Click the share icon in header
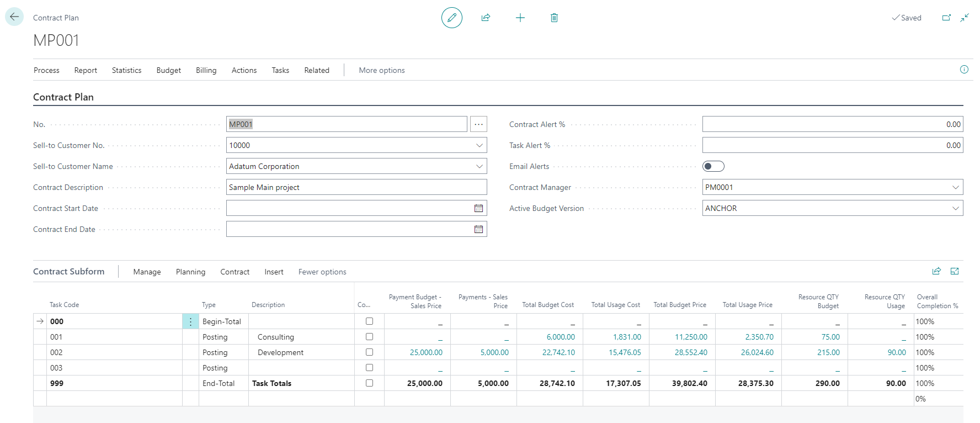 click(x=486, y=18)
